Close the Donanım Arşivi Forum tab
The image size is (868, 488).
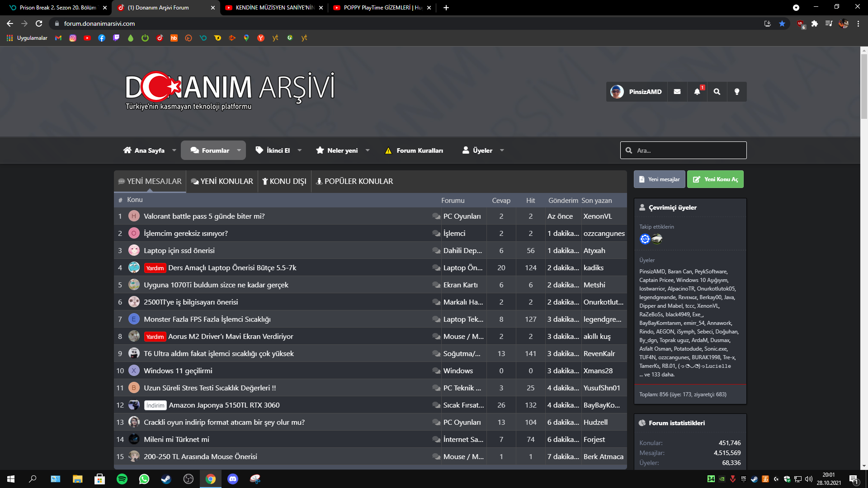pos(213,8)
